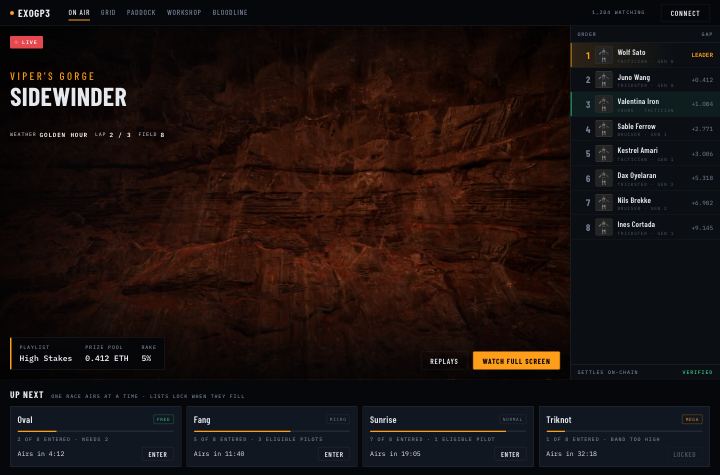Click Dax Oyelaran's pilot avatar icon

tap(604, 178)
